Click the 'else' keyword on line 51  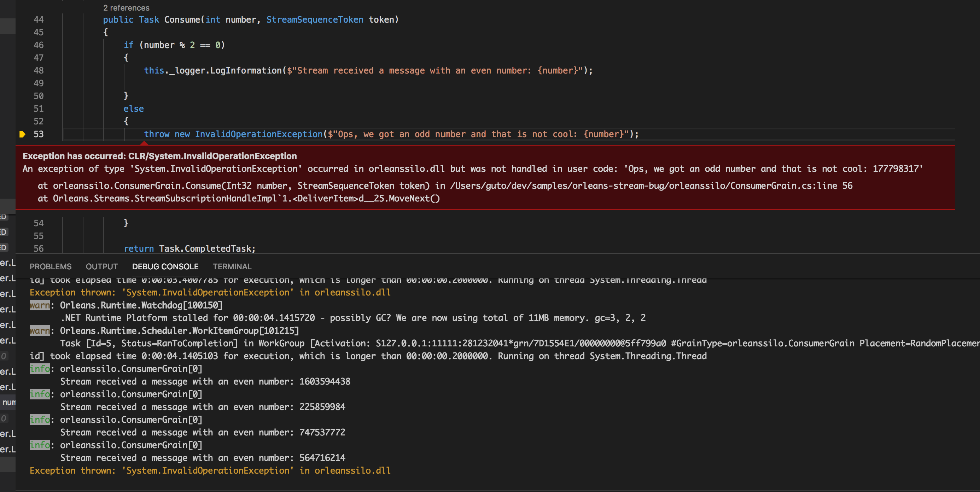(x=134, y=109)
